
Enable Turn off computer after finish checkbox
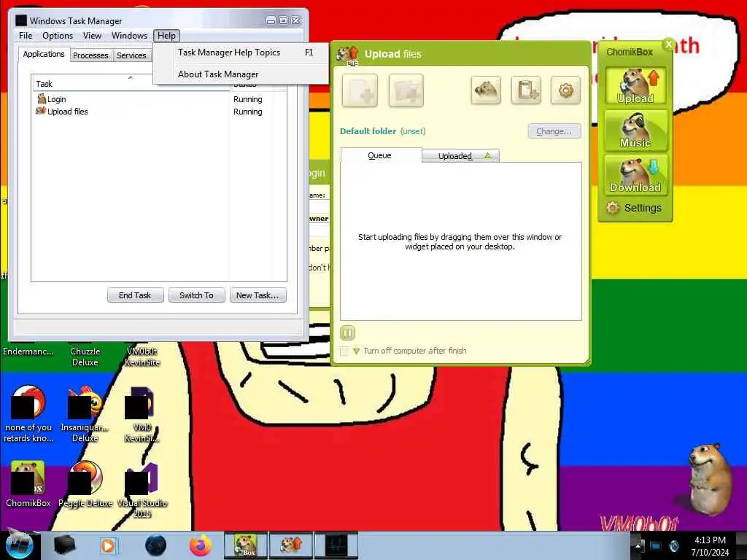[x=344, y=351]
